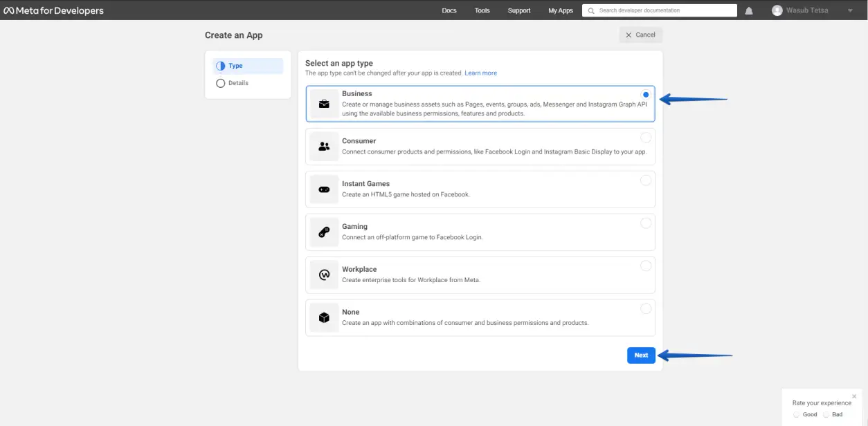Open the notifications bell

[749, 10]
